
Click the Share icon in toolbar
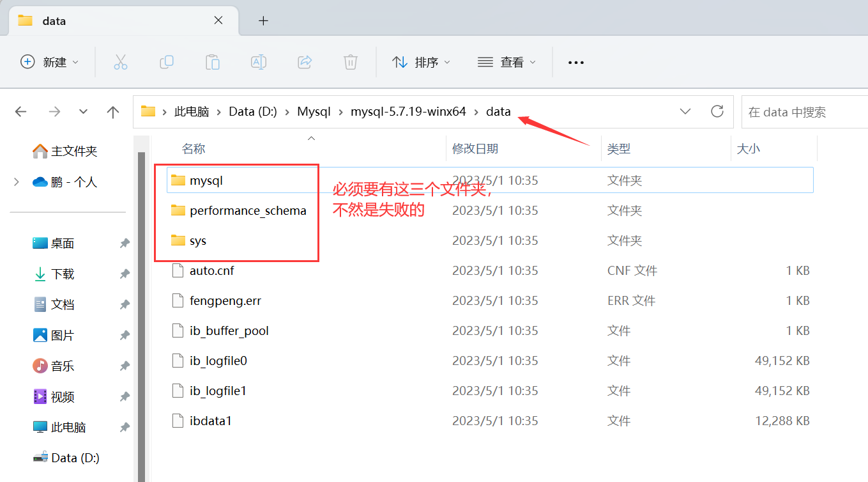coord(305,62)
